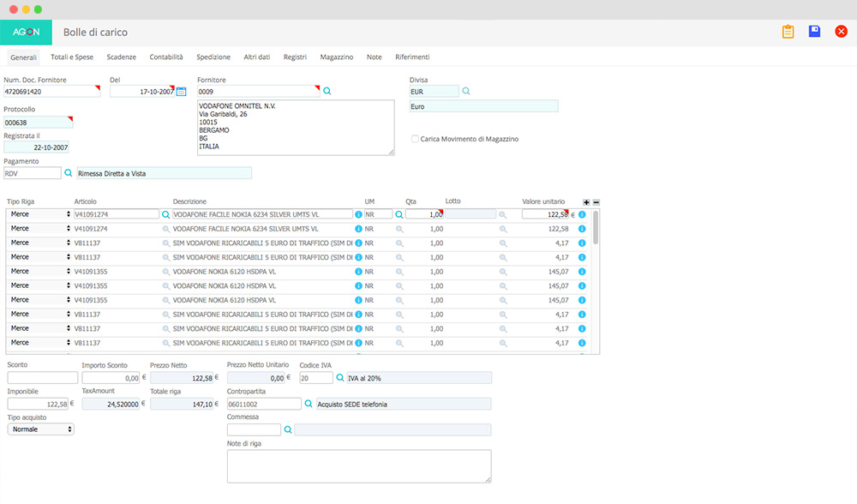The image size is (857, 504).
Task: Go to the Registri tab
Action: tap(295, 57)
